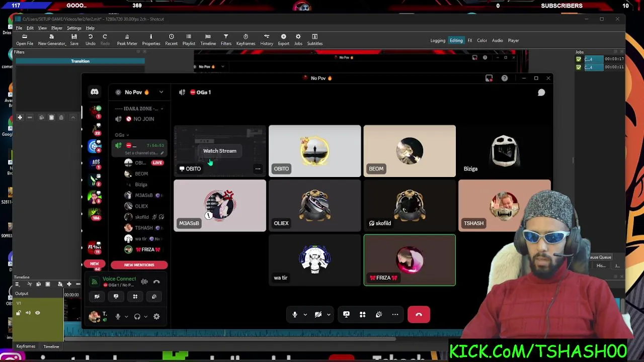Open File in Shotcut toolbar
The image size is (644, 362).
coord(24,40)
